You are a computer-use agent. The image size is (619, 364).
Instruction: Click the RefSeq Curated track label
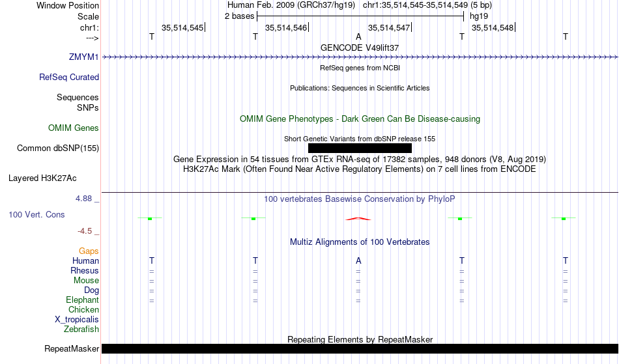(69, 77)
